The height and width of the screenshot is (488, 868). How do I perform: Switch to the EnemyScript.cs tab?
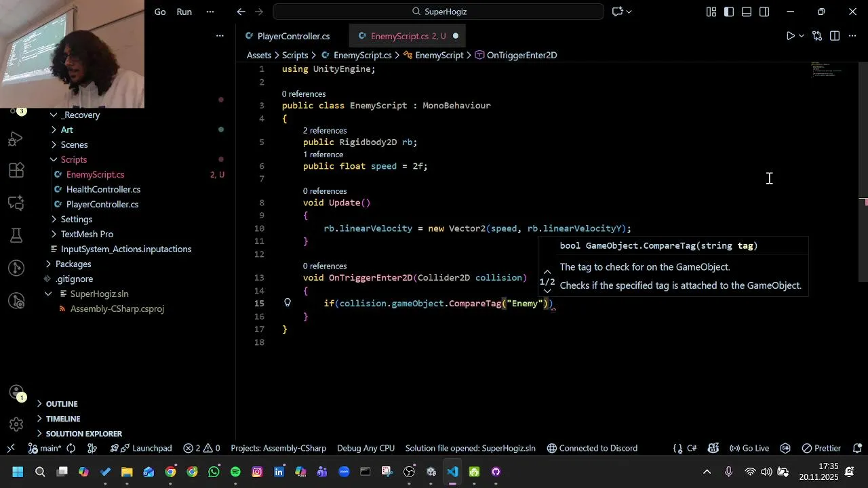click(x=408, y=36)
